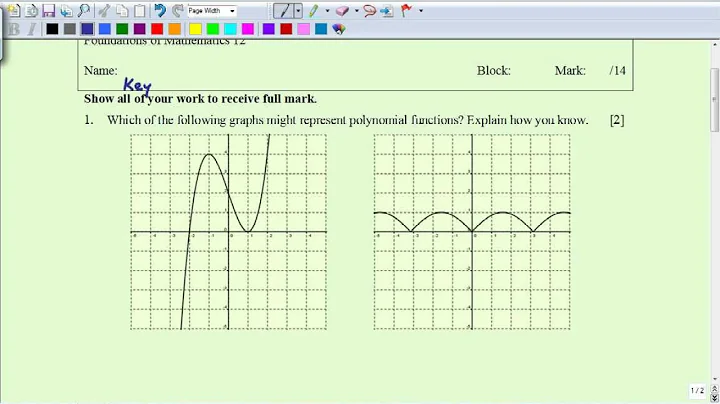Viewport: 720px width, 404px height.
Task: Click the [2] marks indicator
Action: [x=617, y=120]
